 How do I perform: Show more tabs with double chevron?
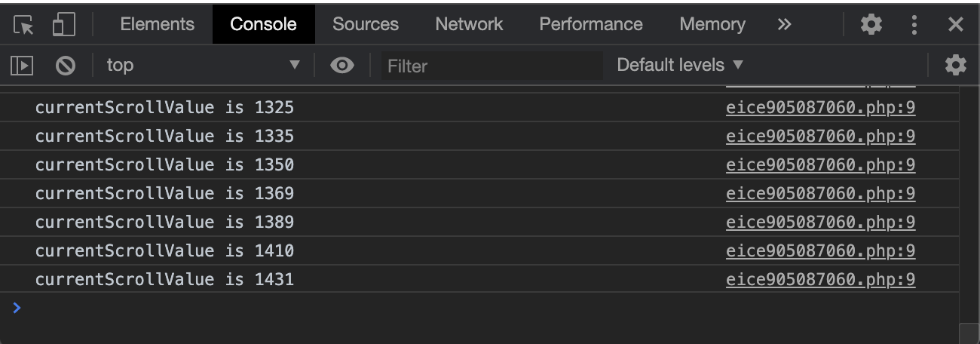point(784,25)
